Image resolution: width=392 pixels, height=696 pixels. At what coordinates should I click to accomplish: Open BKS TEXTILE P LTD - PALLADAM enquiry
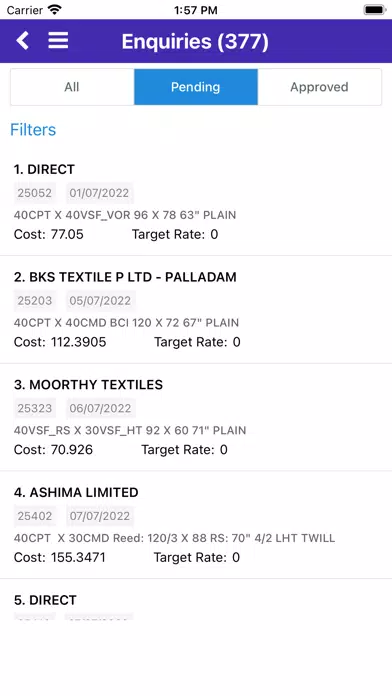(196, 309)
